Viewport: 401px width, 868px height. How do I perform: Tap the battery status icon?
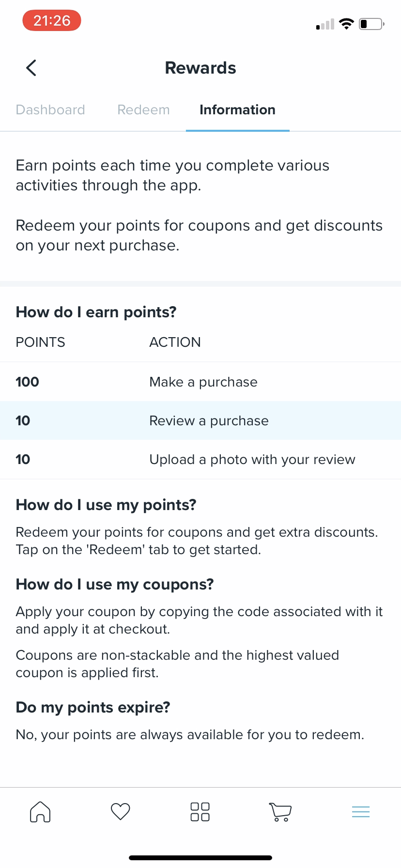[371, 24]
